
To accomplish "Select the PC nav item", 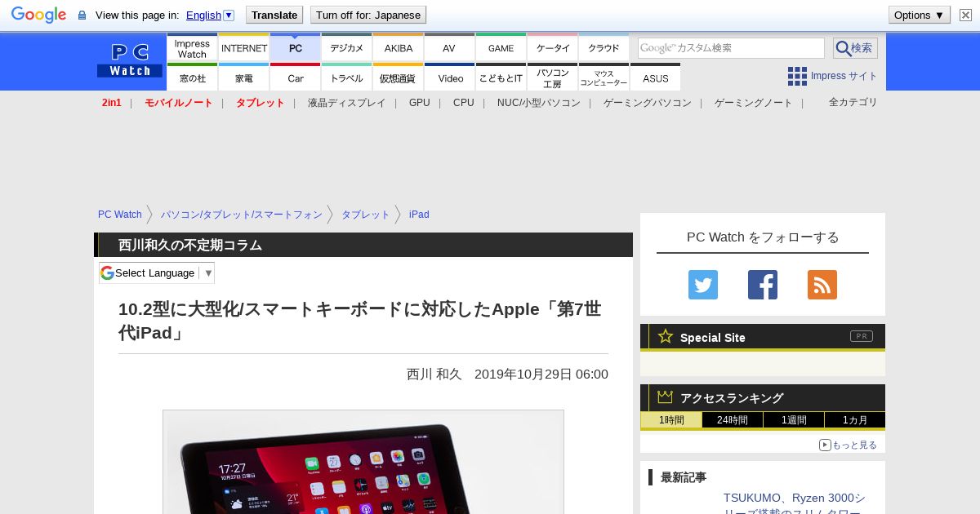I will click(x=296, y=48).
